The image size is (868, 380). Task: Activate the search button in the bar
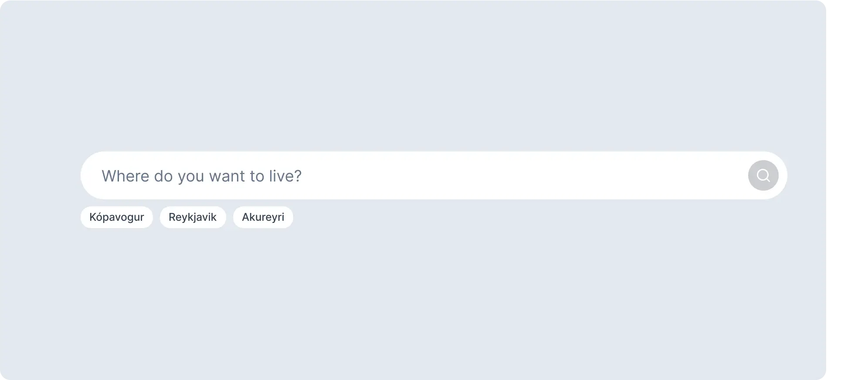763,175
